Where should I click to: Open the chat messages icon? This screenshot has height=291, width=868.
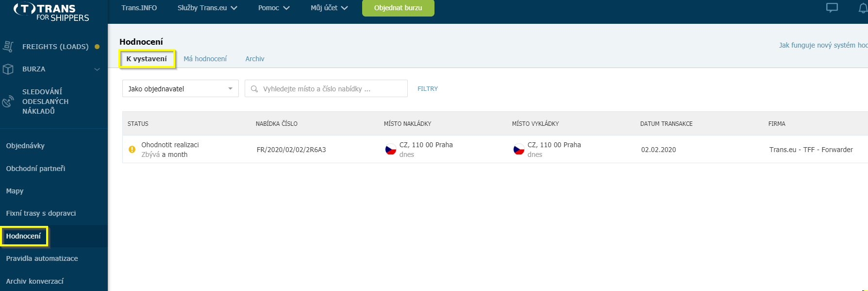pos(832,8)
